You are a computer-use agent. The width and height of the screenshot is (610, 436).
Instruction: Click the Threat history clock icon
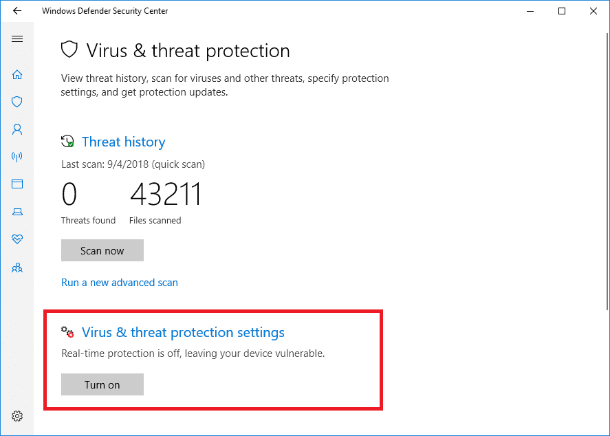coord(68,141)
